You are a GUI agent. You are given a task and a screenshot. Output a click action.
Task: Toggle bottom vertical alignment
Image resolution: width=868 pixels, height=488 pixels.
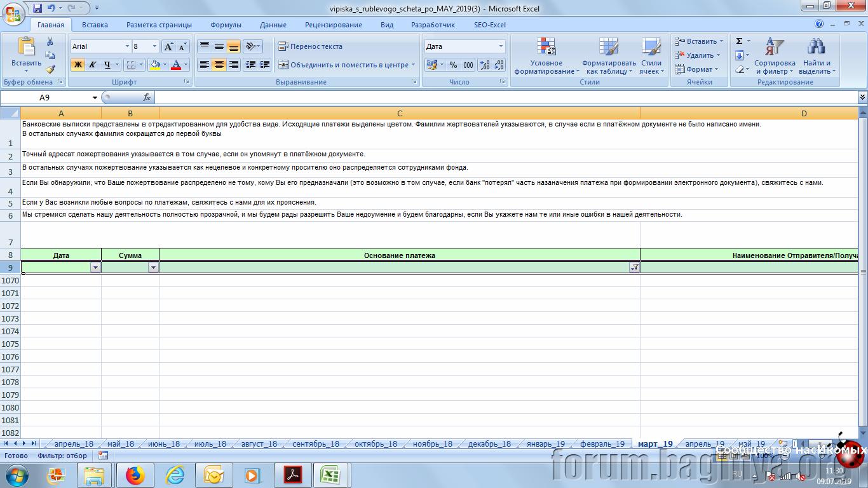click(x=234, y=46)
